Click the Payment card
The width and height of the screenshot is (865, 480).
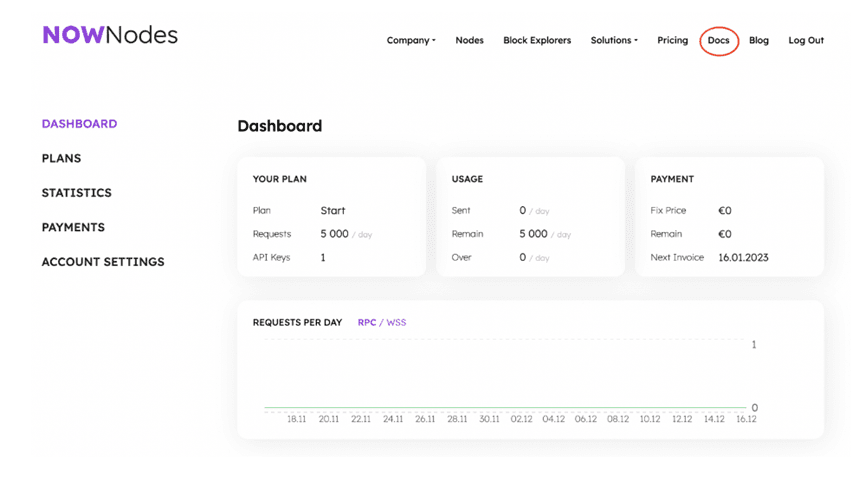tap(729, 216)
